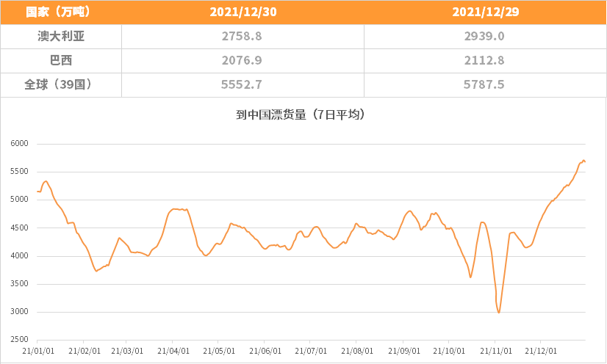Screen dimensions: 607x364
Task: Click the line's final peak near 5700
Action: [583, 161]
